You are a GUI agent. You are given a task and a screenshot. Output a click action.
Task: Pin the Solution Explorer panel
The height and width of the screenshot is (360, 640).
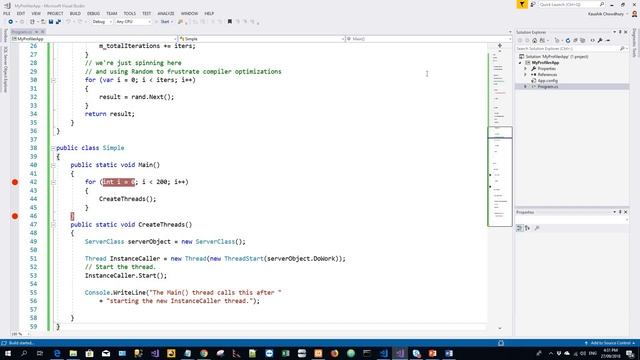point(620,32)
